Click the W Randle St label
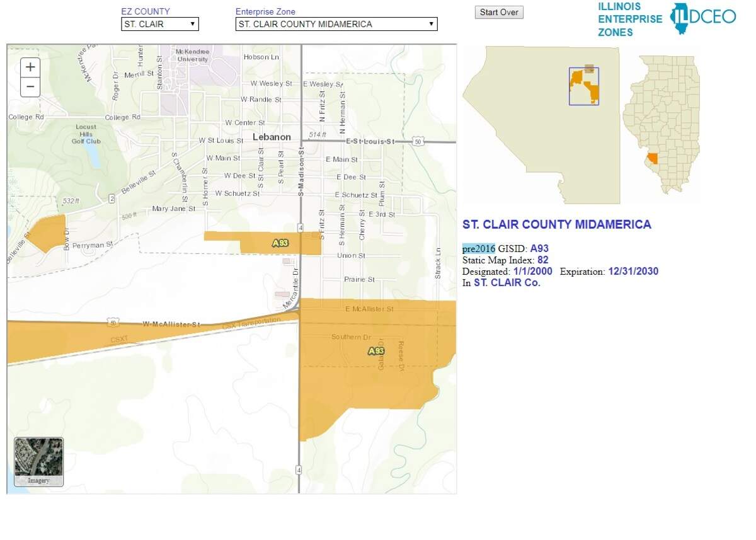This screenshot has height=540, width=756. pyautogui.click(x=261, y=100)
